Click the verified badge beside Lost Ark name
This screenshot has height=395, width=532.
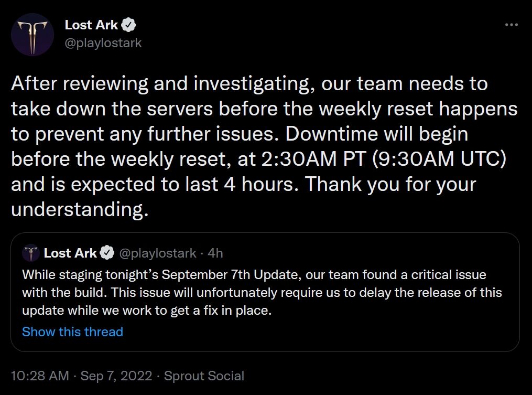tap(129, 25)
